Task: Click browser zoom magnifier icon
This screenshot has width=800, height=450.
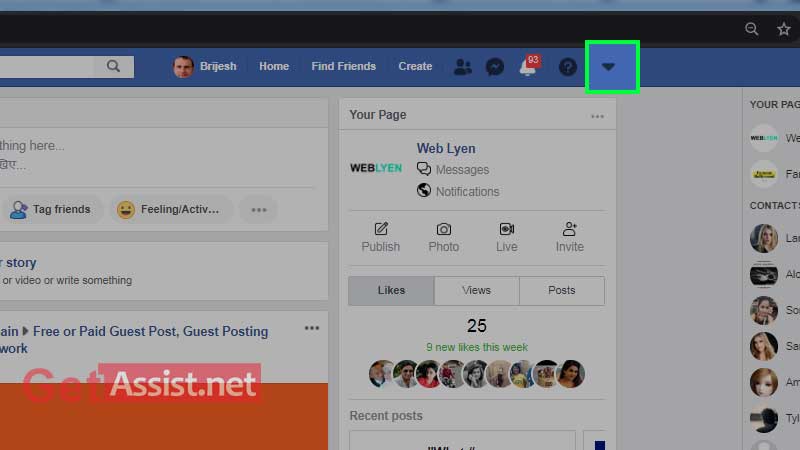Action: tap(752, 29)
